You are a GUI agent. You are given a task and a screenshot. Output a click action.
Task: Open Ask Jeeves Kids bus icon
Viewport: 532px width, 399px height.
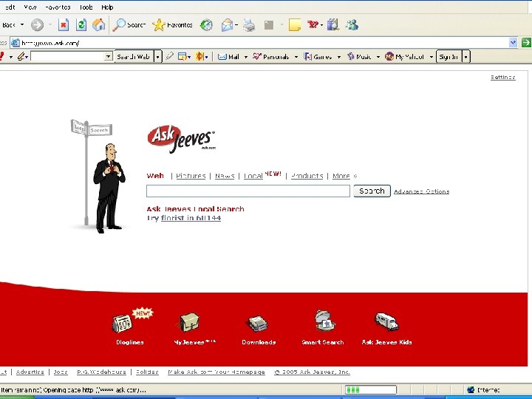386,321
